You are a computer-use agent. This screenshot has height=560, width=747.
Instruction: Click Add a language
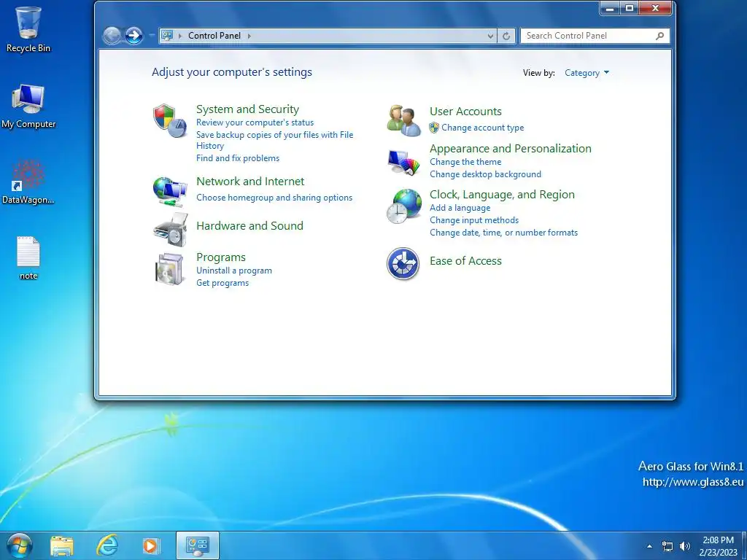[460, 208]
